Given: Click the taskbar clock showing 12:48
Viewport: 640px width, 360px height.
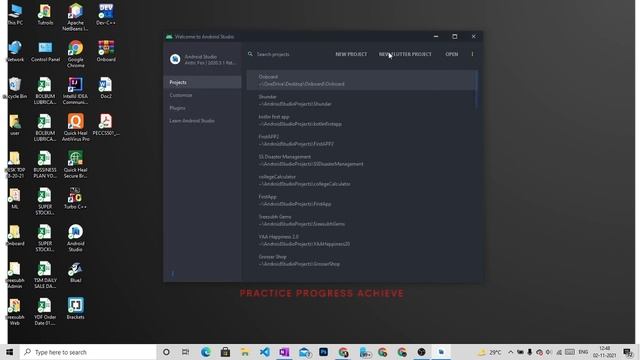Looking at the screenshot, I should coord(604,352).
